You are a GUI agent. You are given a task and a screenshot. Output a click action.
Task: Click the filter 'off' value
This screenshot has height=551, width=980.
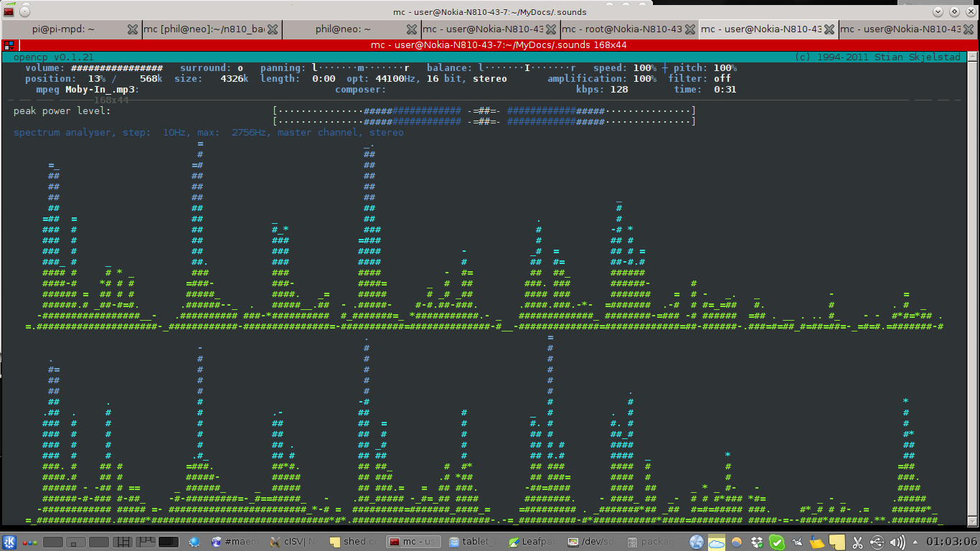722,79
